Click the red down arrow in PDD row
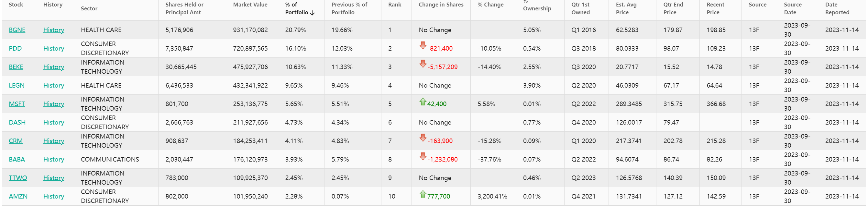Viewport: 868px width, 206px height. click(423, 45)
